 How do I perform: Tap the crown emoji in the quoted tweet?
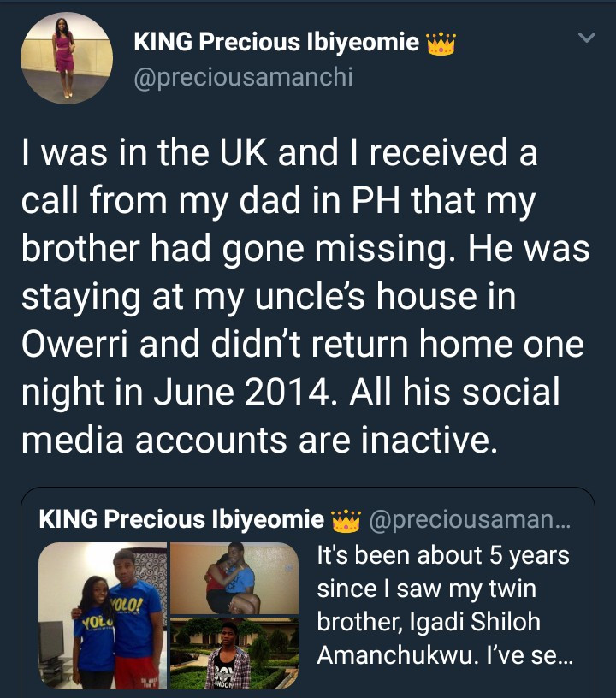(x=346, y=518)
